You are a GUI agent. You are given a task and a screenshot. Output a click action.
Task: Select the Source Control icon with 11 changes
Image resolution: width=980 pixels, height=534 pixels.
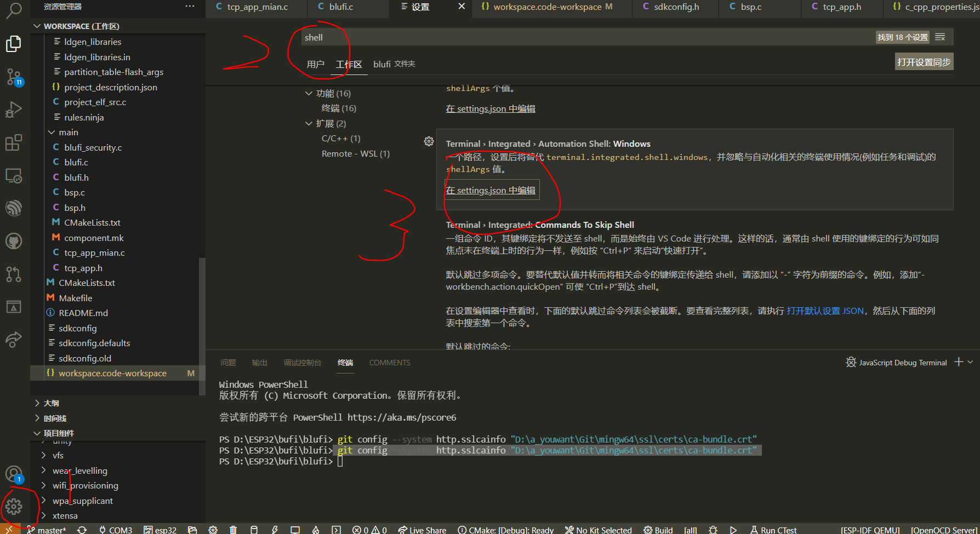(13, 77)
